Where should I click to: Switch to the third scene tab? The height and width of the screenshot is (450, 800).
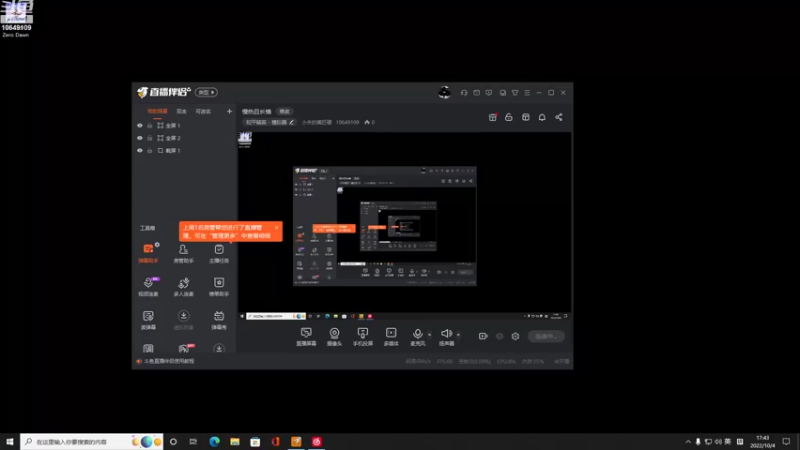click(x=203, y=111)
